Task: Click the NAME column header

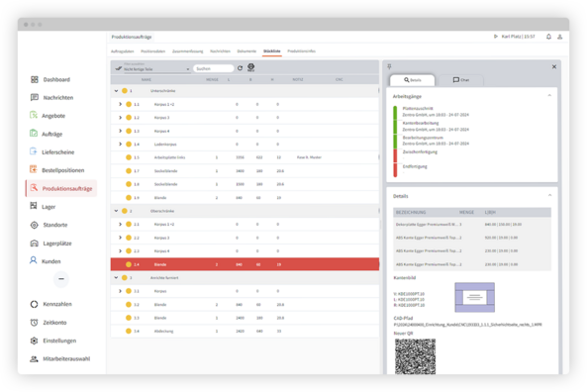Action: (x=146, y=80)
